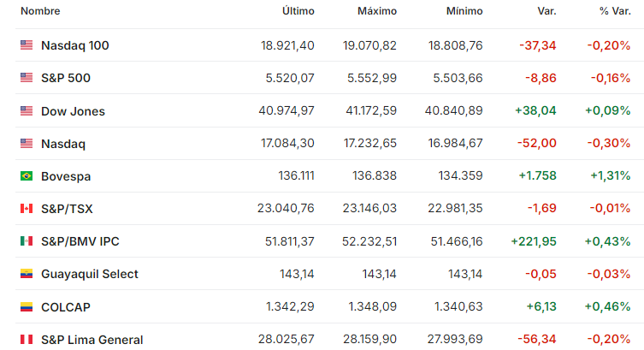Click the Brazil flag icon beside Bovespa
644x350 pixels.
(27, 175)
